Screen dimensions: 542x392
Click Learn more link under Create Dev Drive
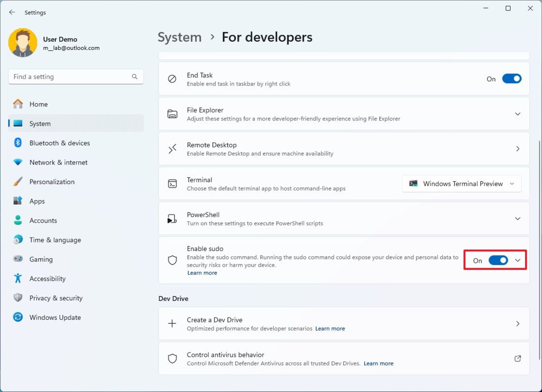[330, 328]
